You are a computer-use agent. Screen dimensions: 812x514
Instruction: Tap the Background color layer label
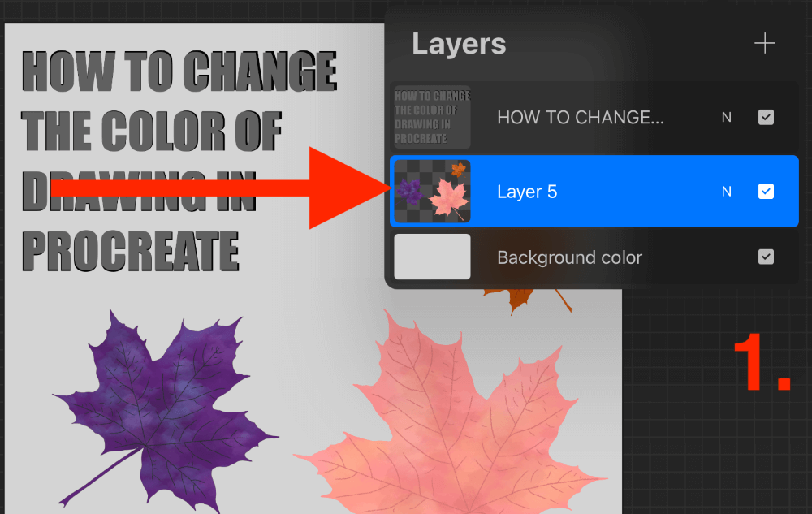tap(570, 257)
